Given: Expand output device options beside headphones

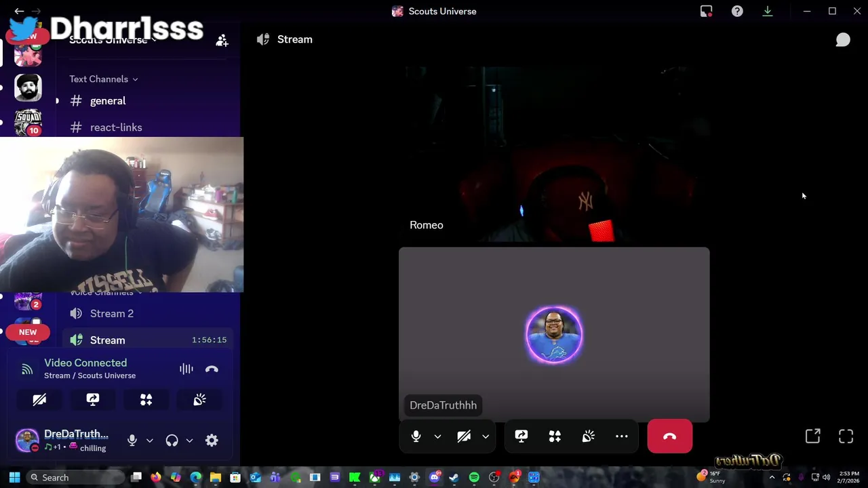Looking at the screenshot, I should pyautogui.click(x=189, y=440).
